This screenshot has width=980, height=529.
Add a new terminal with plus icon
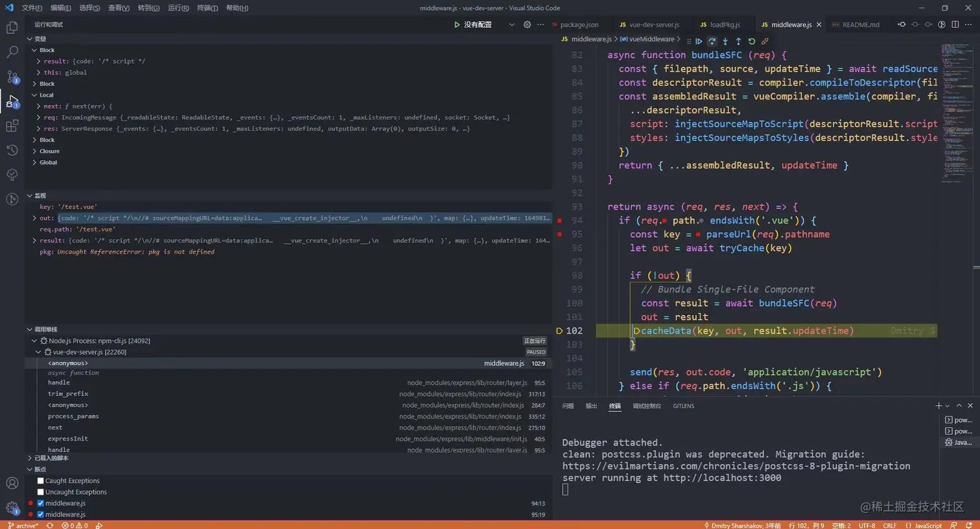coord(938,406)
